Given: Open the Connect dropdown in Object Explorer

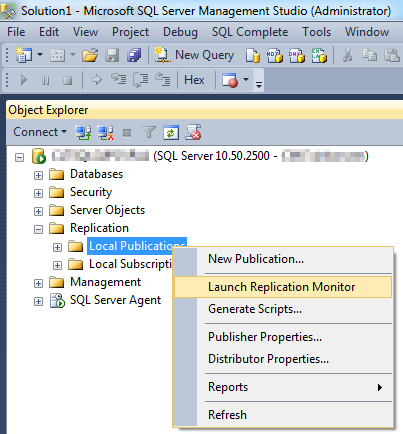Looking at the screenshot, I should 40,132.
